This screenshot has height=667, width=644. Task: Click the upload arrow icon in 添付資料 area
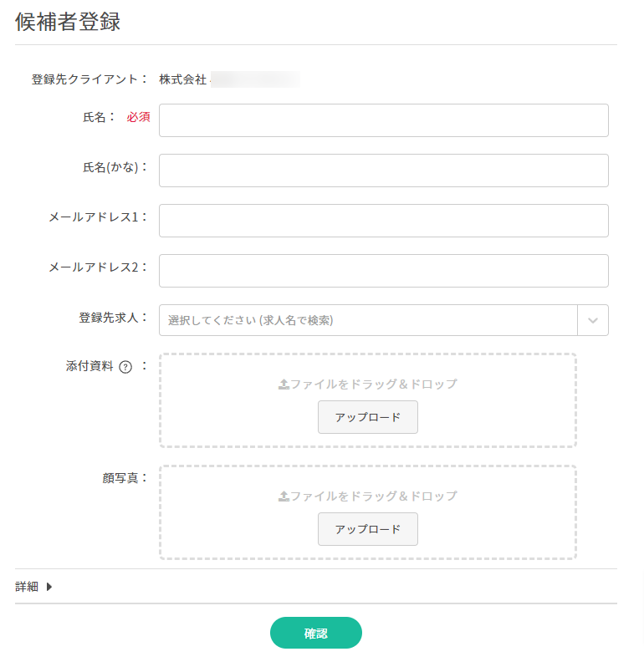[284, 384]
